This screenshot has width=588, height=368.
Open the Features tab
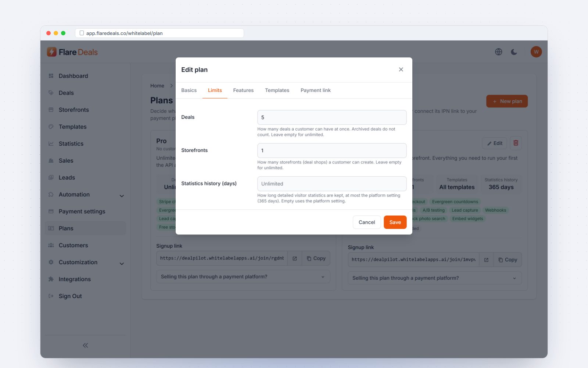coord(243,90)
